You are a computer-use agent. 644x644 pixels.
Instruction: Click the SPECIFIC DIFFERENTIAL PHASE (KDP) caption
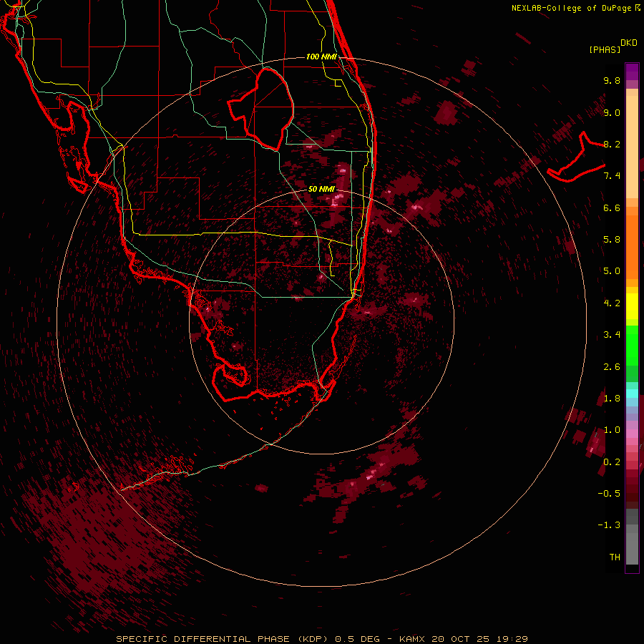click(x=222, y=639)
